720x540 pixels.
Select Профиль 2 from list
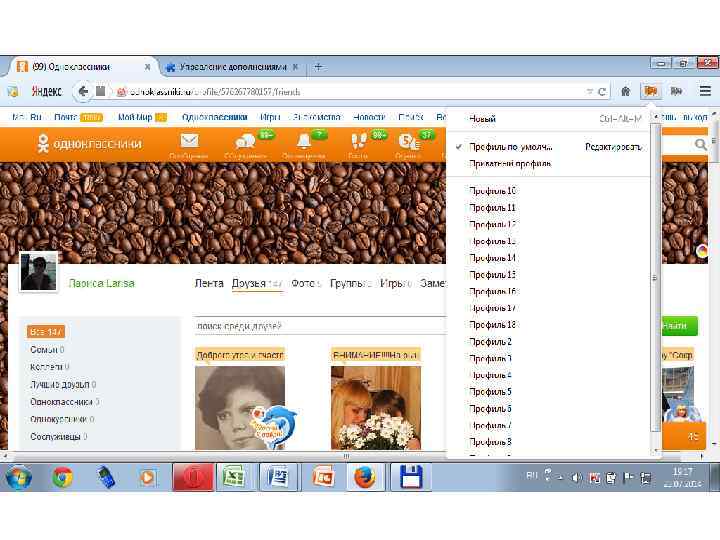[x=490, y=342]
